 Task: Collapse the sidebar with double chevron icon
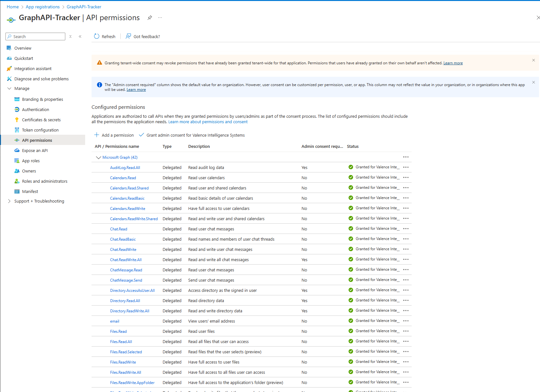pos(80,36)
